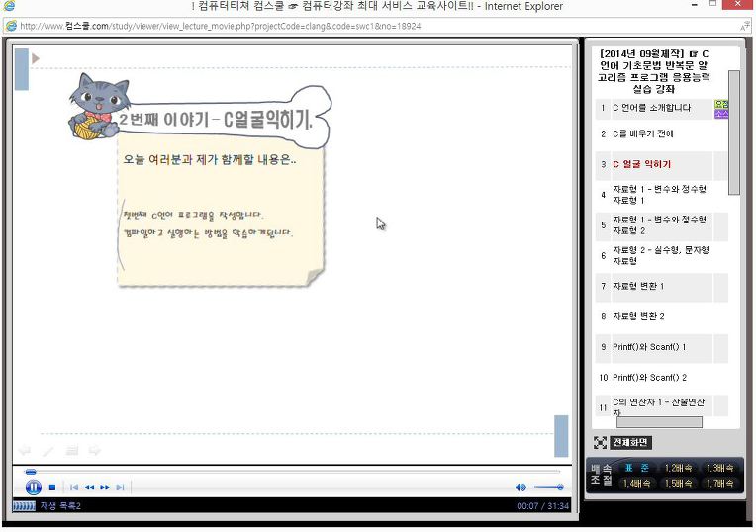This screenshot has width=756, height=532.
Task: Mute the player volume speaker icon
Action: pos(520,488)
